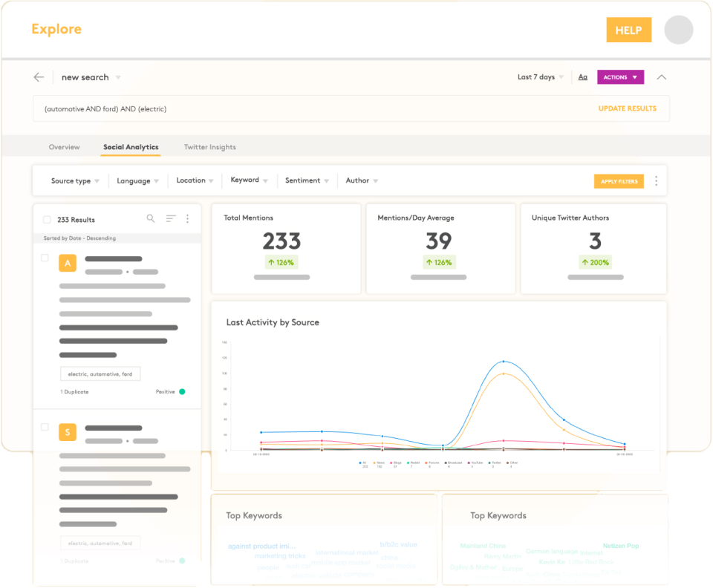Image resolution: width=713 pixels, height=588 pixels.
Task: Click the Aa text settings icon
Action: [583, 77]
